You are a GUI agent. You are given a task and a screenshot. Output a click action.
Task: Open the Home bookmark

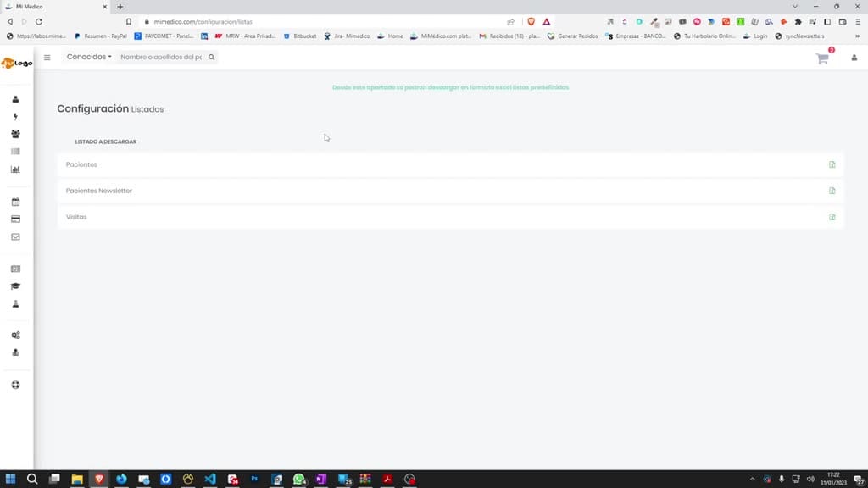[390, 36]
